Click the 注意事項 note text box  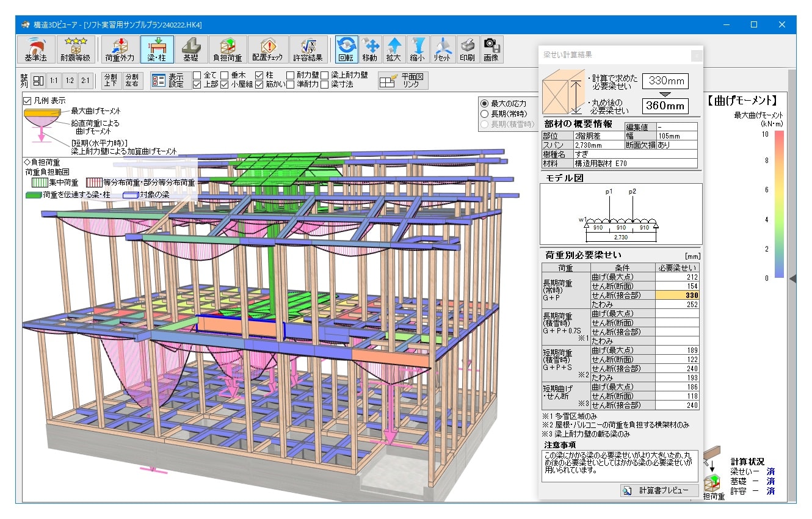tap(620, 466)
